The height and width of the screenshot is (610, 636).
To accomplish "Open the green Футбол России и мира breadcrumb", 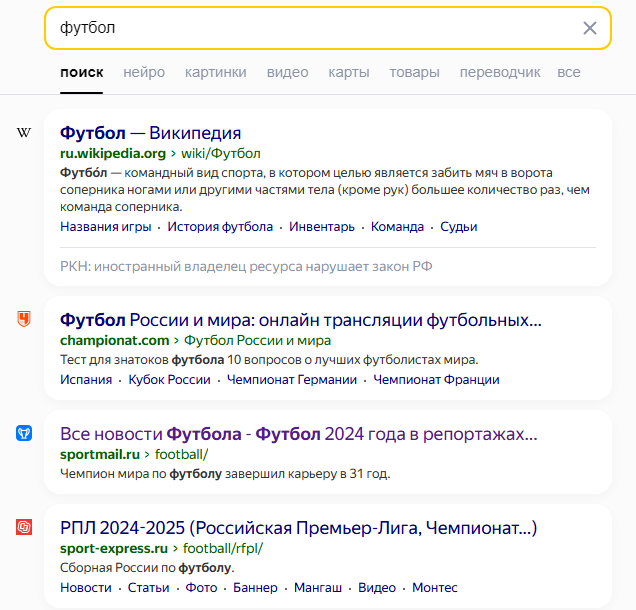I will tap(258, 340).
